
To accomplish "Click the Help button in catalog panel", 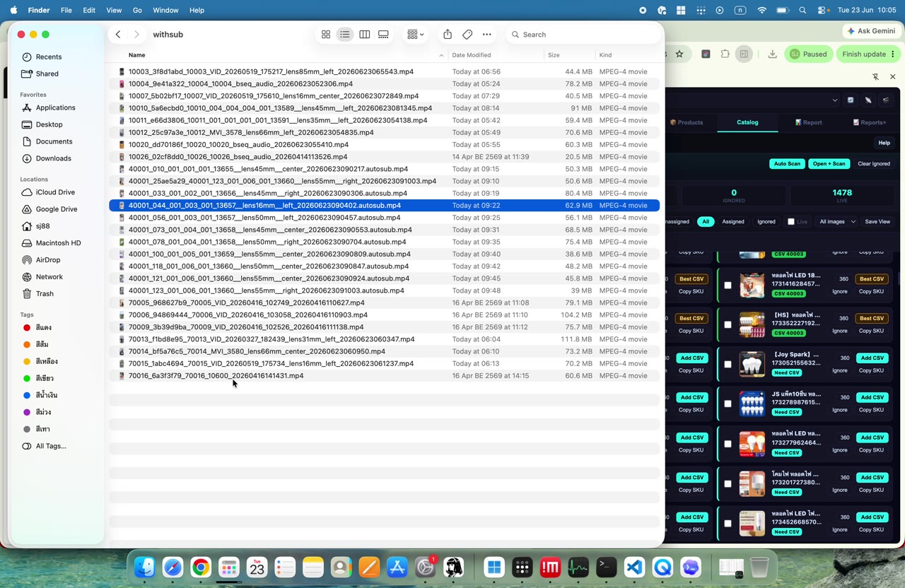I will pyautogui.click(x=884, y=143).
